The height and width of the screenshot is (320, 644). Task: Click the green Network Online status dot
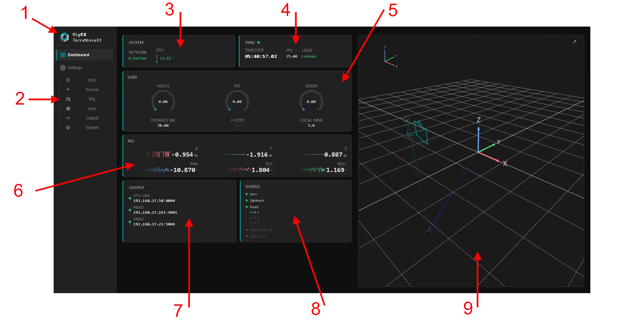(x=130, y=58)
